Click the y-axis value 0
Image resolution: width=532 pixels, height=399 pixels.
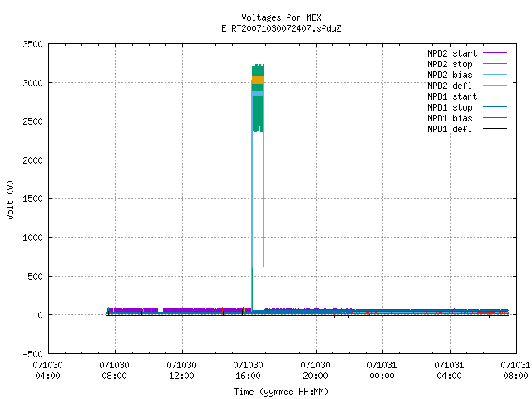pos(41,315)
